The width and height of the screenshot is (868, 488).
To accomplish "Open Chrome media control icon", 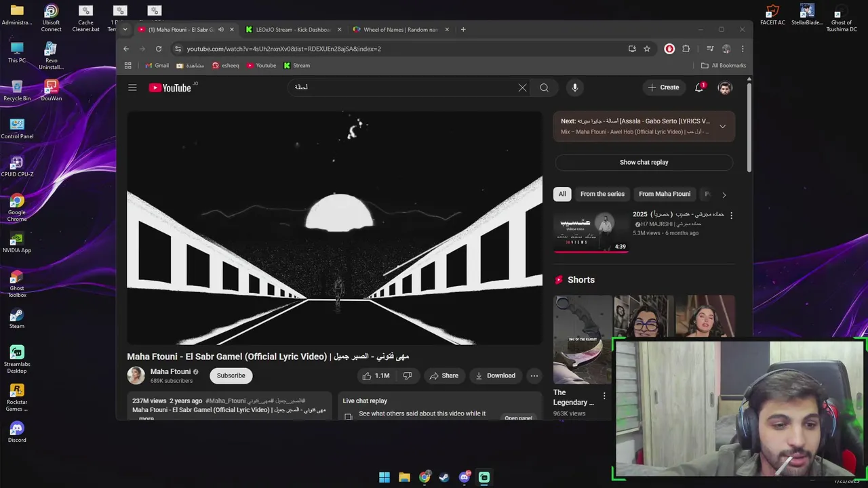I will point(710,49).
